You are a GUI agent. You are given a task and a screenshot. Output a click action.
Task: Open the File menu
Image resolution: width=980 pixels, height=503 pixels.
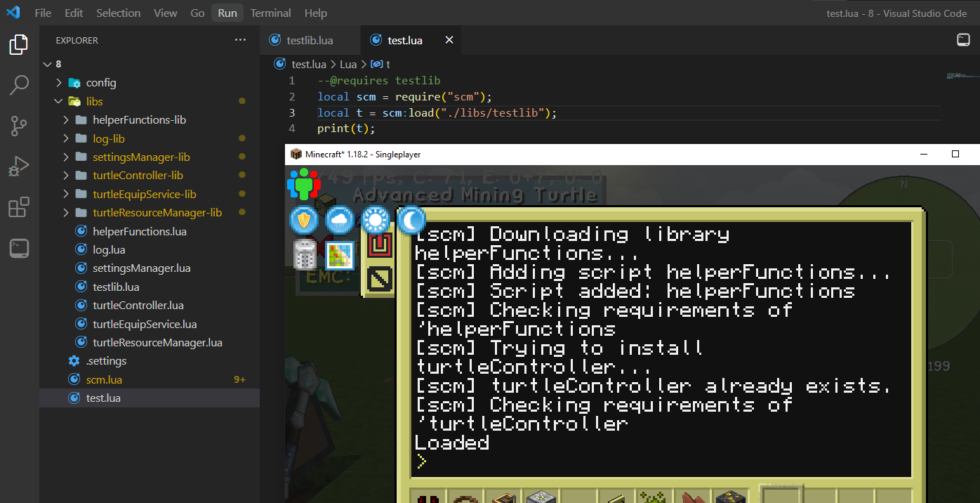pyautogui.click(x=43, y=13)
